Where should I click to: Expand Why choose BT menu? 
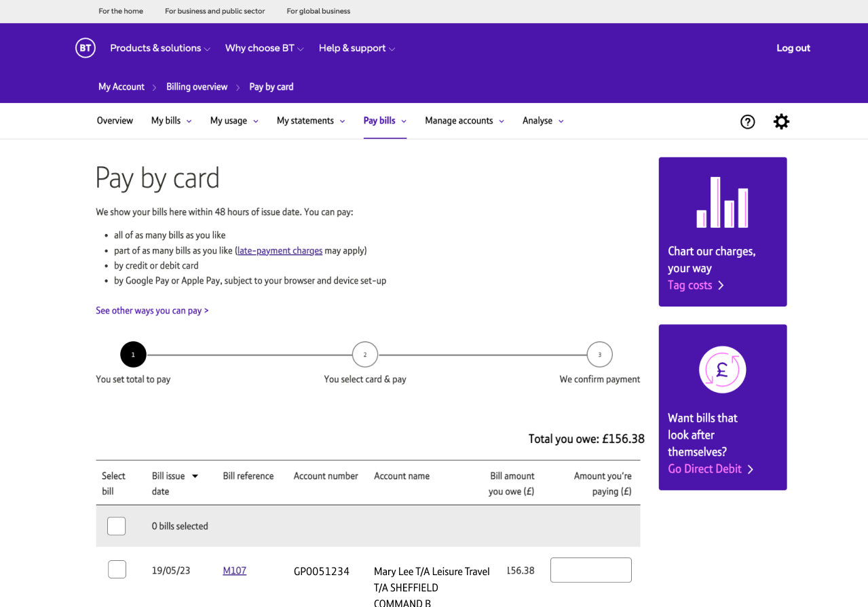265,48
